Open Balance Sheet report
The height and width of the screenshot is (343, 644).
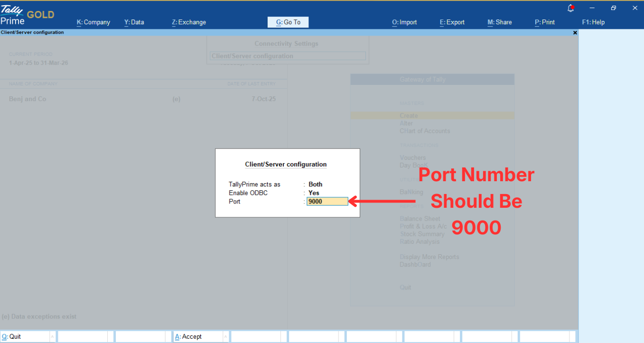point(420,219)
